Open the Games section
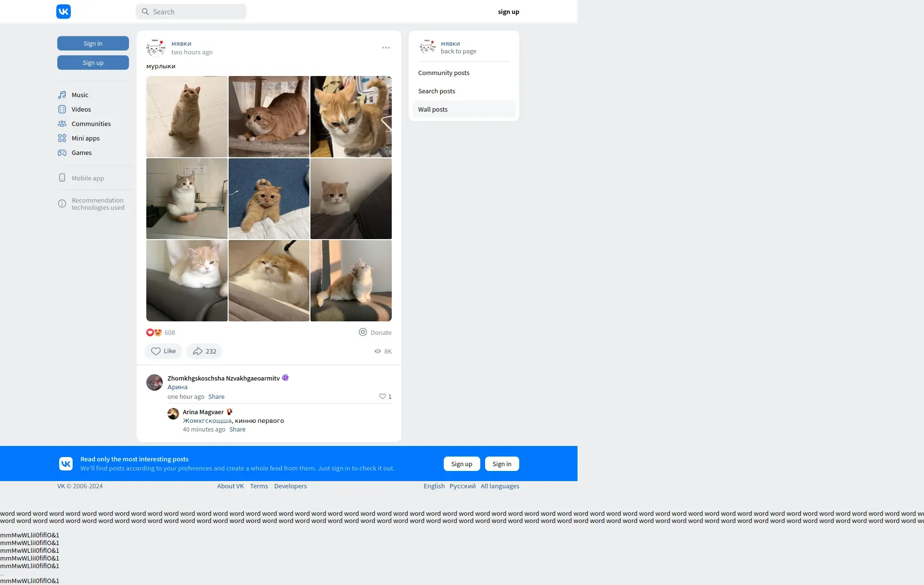 point(81,153)
